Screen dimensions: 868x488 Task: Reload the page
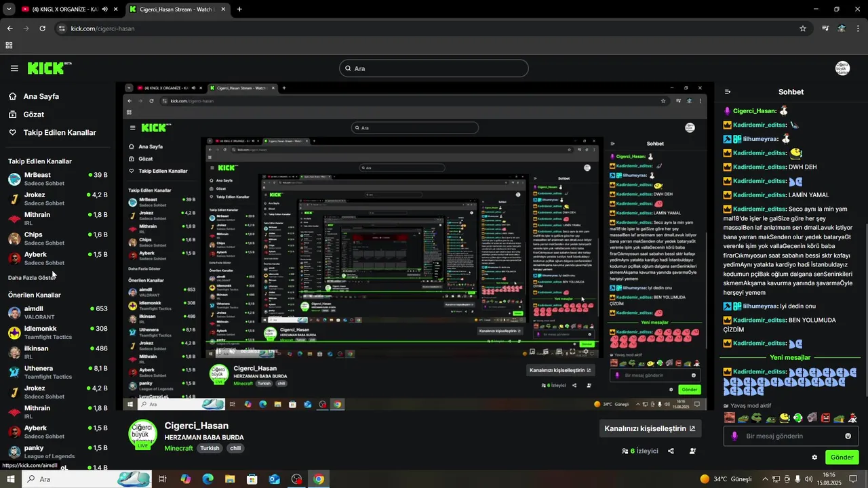pyautogui.click(x=42, y=28)
